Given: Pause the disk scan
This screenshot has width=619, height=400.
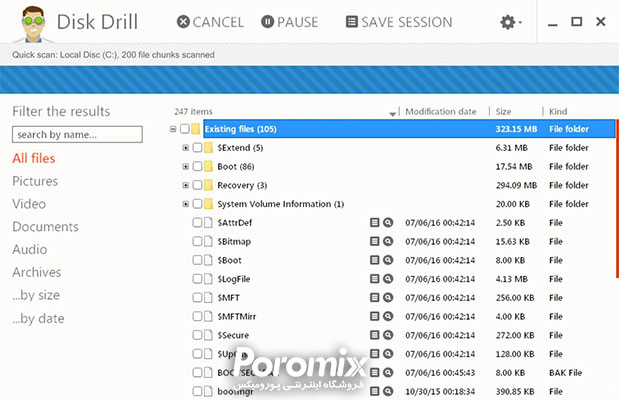Looking at the screenshot, I should pos(289,22).
